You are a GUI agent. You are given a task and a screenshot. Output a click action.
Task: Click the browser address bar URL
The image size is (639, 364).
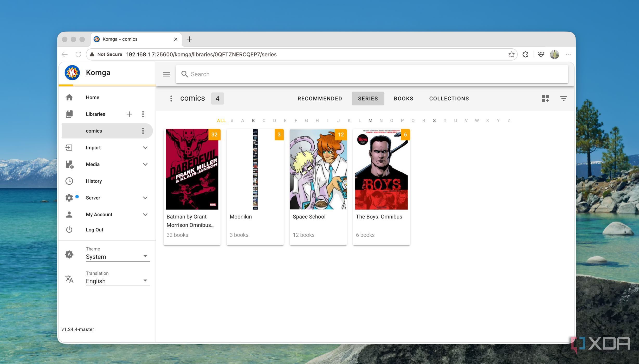[x=201, y=54]
